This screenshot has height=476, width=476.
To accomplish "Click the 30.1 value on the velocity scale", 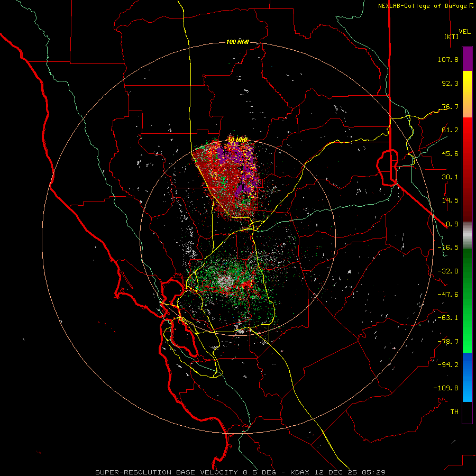I will point(450,177).
